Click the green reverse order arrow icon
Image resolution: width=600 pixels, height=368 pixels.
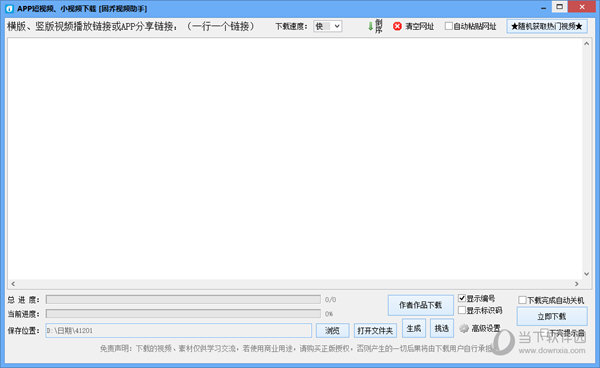coord(370,26)
